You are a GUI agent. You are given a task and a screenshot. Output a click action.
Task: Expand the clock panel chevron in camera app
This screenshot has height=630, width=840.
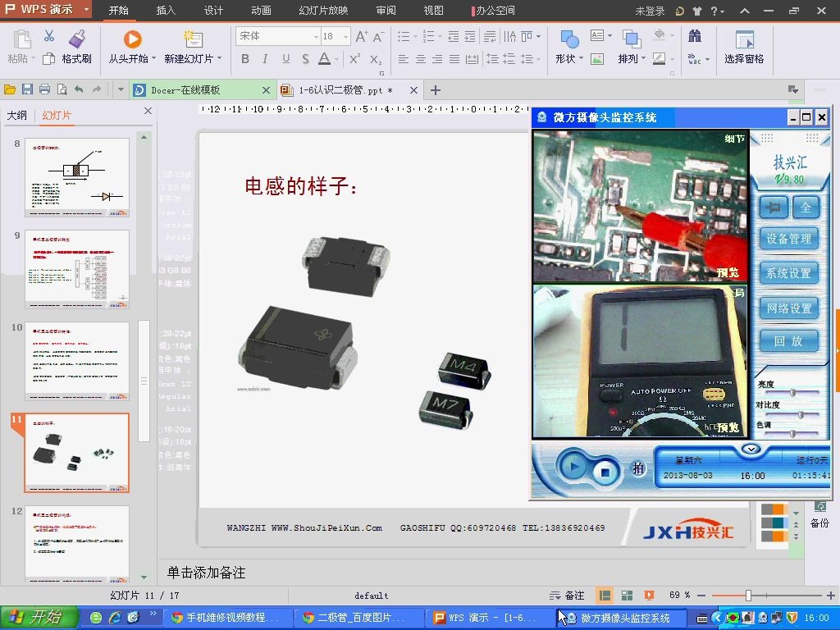pos(751,450)
